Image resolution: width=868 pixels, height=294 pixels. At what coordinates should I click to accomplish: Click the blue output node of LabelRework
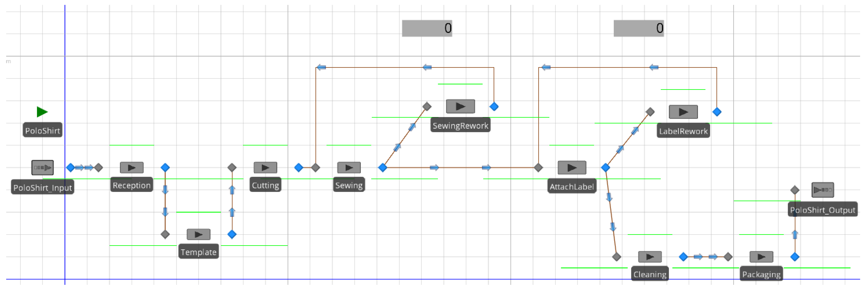(x=717, y=112)
